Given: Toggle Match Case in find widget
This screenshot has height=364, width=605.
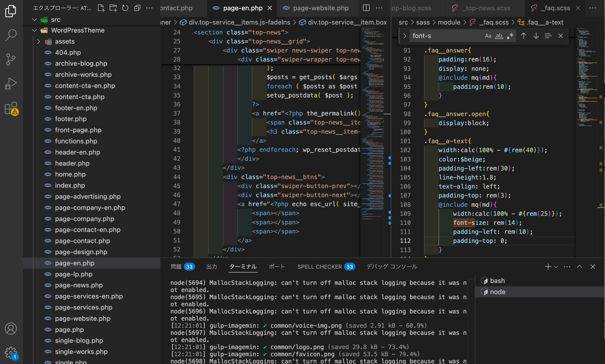Looking at the screenshot, I should point(488,36).
